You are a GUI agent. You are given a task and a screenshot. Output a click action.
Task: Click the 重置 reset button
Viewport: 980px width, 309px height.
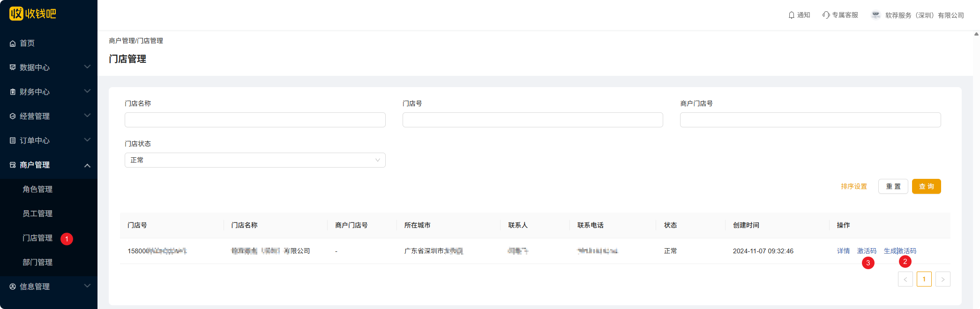tap(893, 186)
